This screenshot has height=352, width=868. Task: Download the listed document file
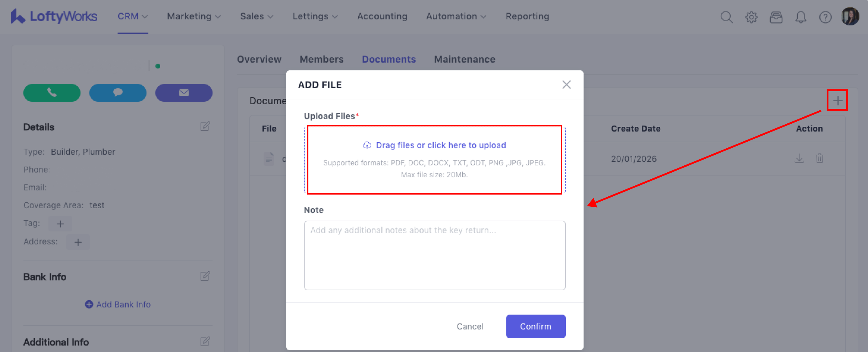799,158
